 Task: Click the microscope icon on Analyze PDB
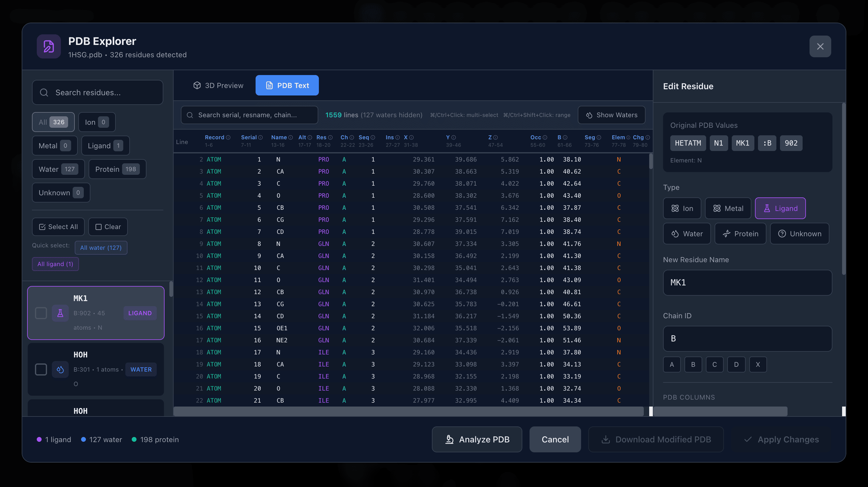(x=449, y=439)
